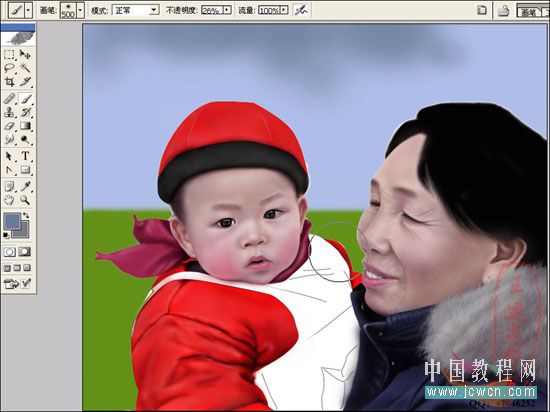The width and height of the screenshot is (550, 412).
Task: Select the History Brush tool
Action: pyautogui.click(x=25, y=112)
